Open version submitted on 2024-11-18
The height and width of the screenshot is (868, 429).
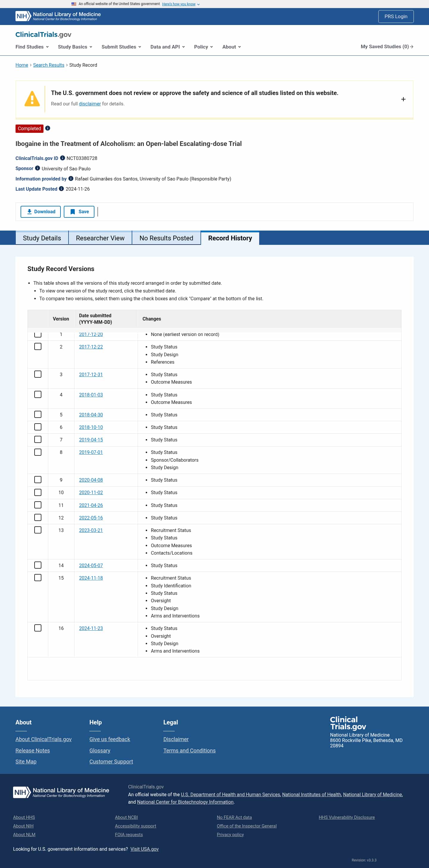91,578
